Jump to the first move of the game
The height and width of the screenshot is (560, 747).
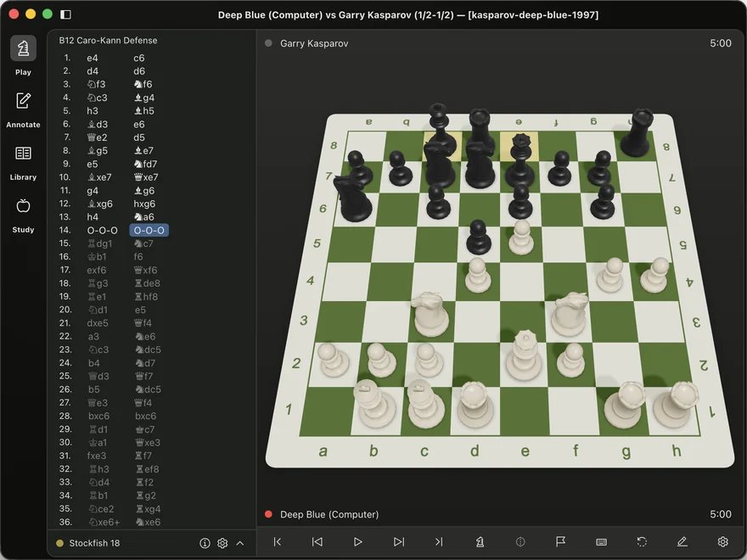click(x=278, y=541)
